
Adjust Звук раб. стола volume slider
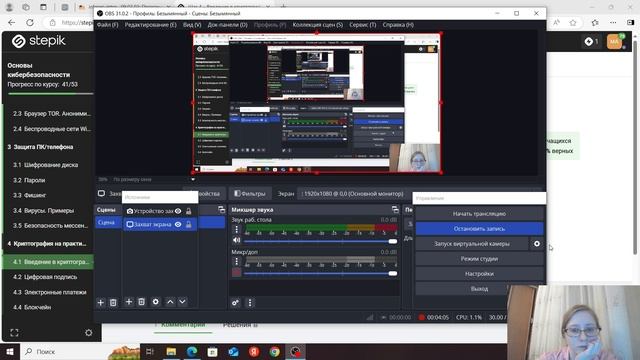(x=320, y=241)
